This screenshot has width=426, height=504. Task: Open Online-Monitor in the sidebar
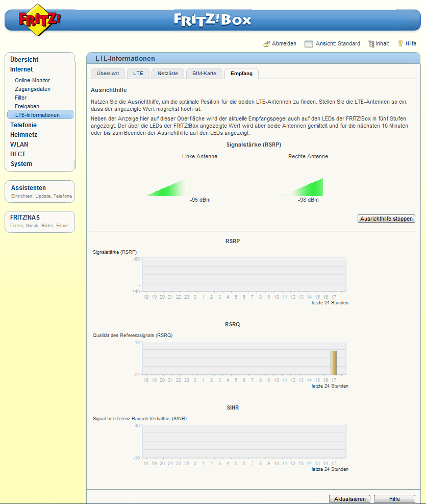tap(32, 80)
